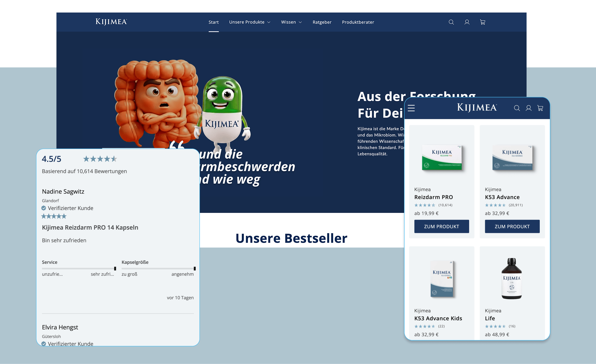Click reviewer name Nadine Sagwitz
The width and height of the screenshot is (596, 364).
[x=63, y=191]
